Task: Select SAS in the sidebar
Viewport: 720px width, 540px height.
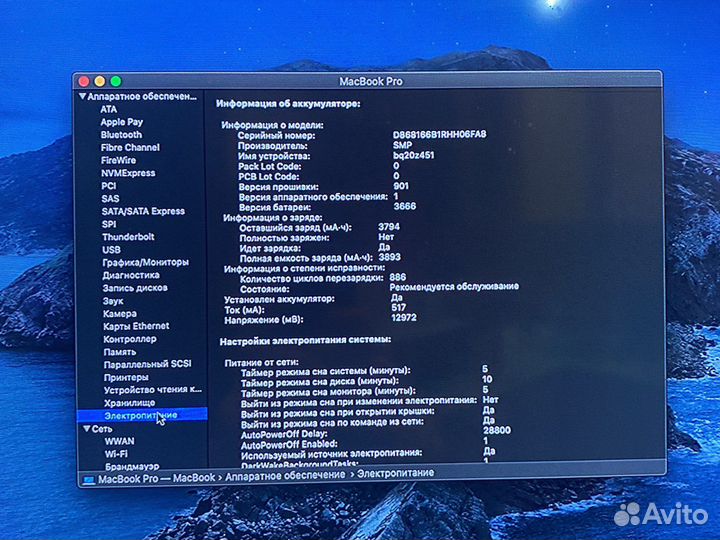Action: point(110,199)
